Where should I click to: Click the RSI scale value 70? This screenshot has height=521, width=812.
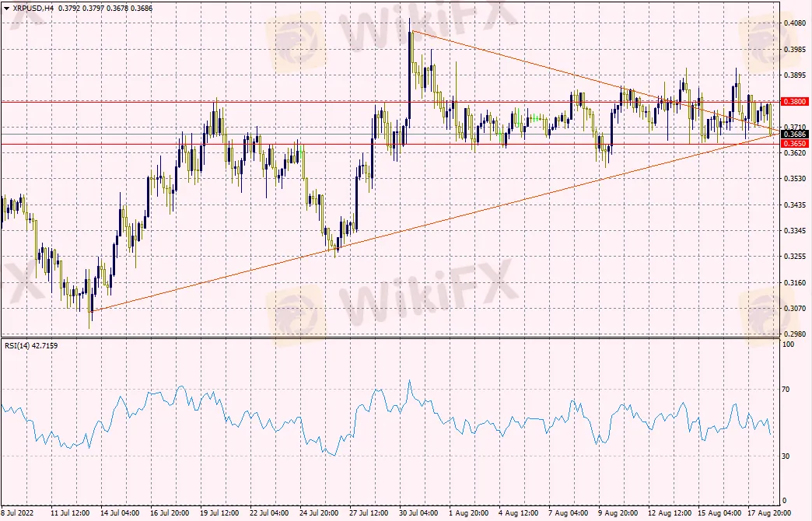[787, 389]
